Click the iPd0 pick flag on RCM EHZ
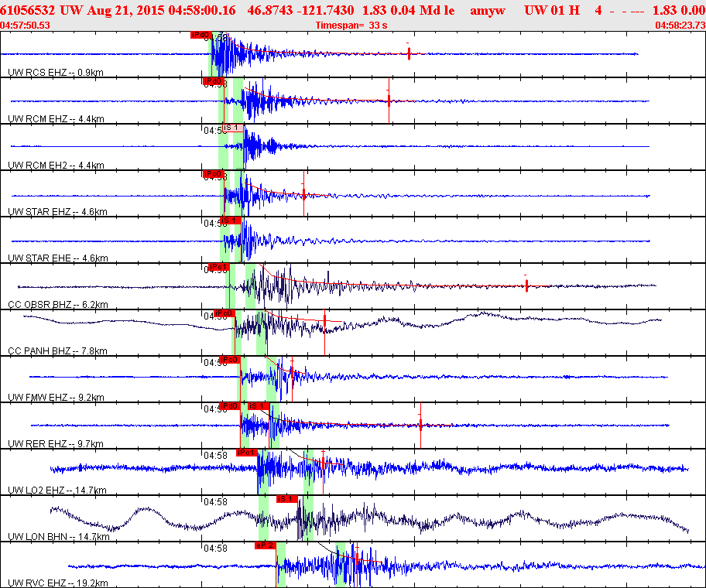 [214, 81]
